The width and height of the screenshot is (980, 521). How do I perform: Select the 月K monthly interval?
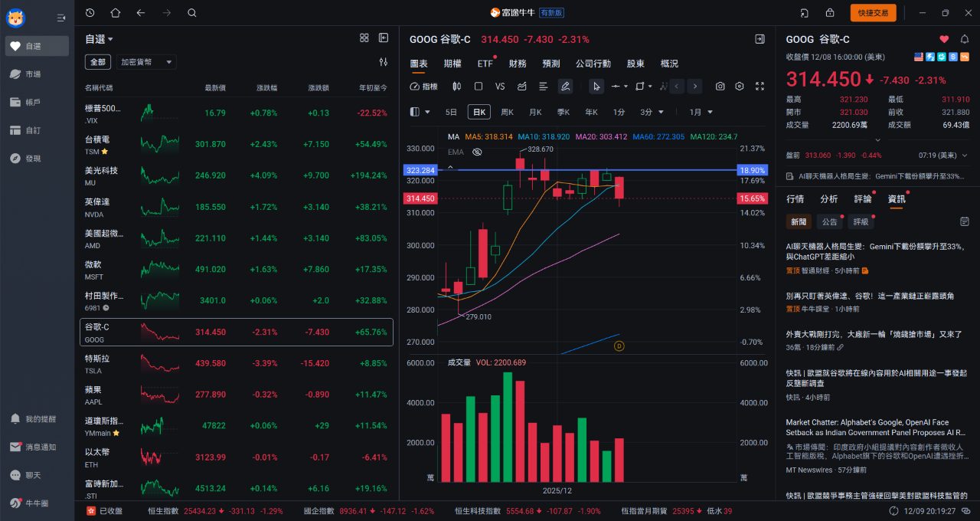535,112
